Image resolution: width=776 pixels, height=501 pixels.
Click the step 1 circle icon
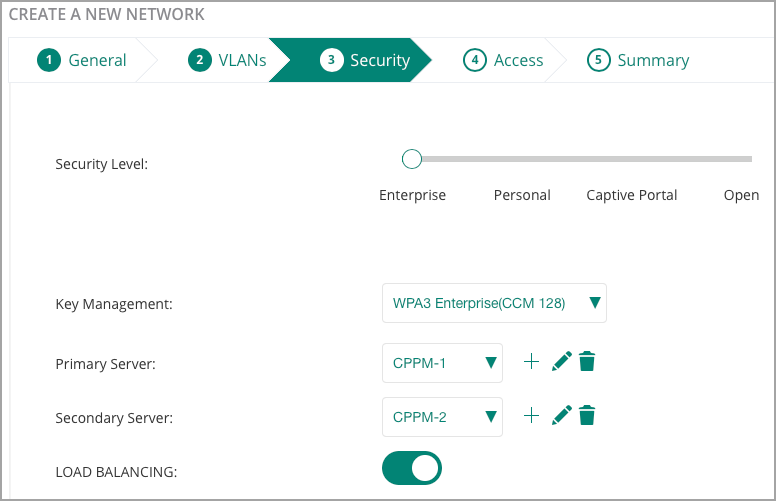[49, 60]
